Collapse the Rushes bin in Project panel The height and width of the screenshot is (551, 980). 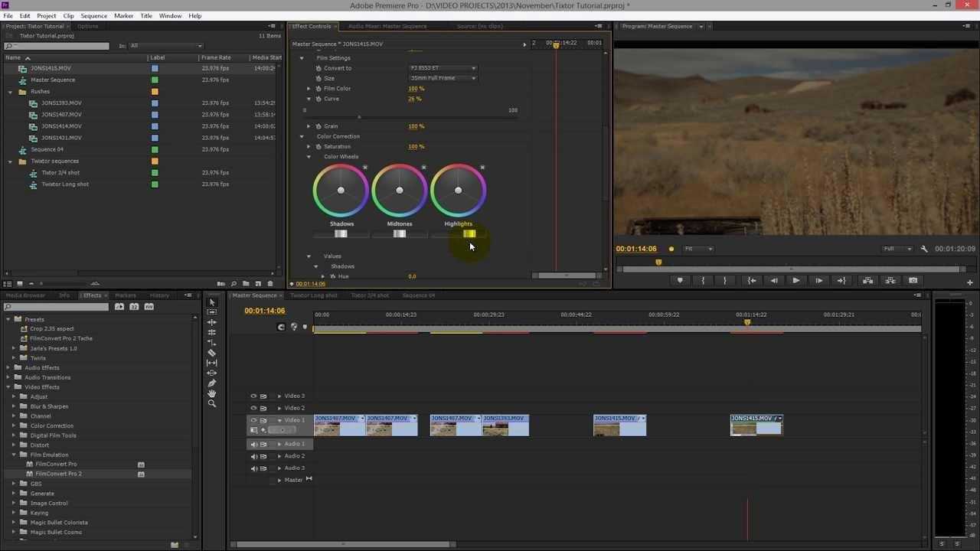[x=11, y=92]
